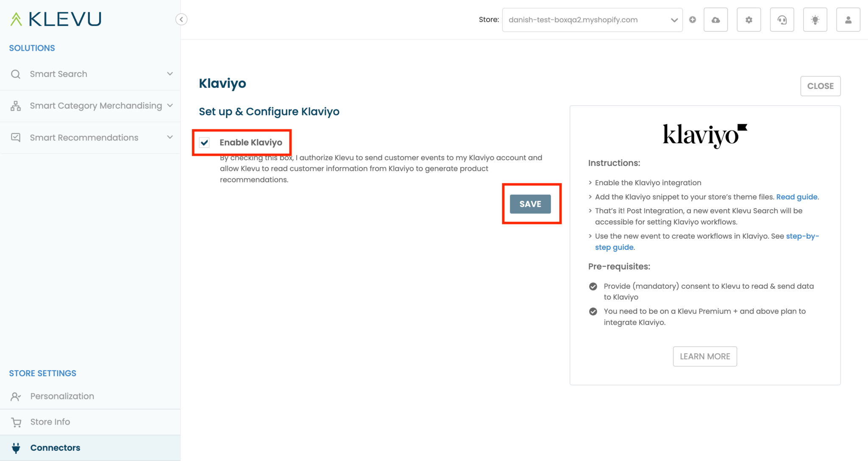
Task: Select the Smart Search magnifier icon
Action: click(x=15, y=74)
